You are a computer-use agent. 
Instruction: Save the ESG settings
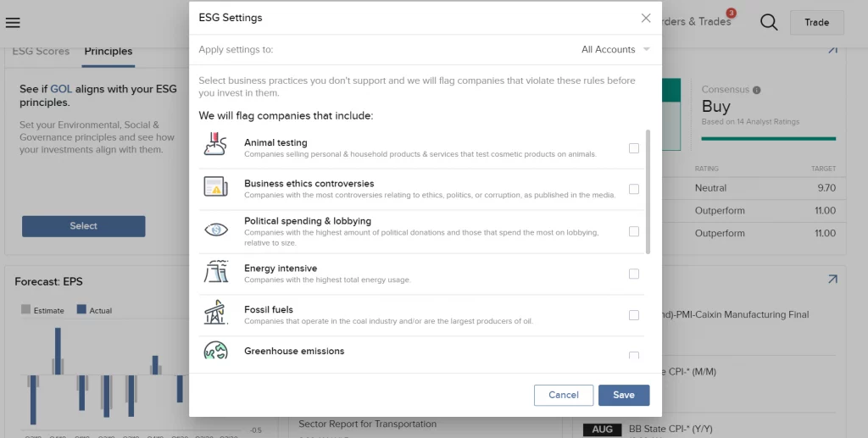(x=624, y=395)
